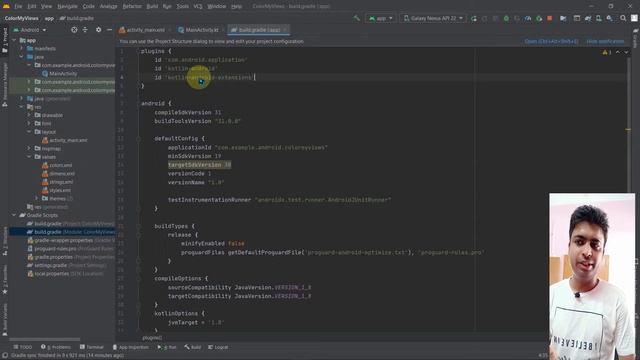
Task: Click the Open Project Structure link
Action: click(x=551, y=41)
